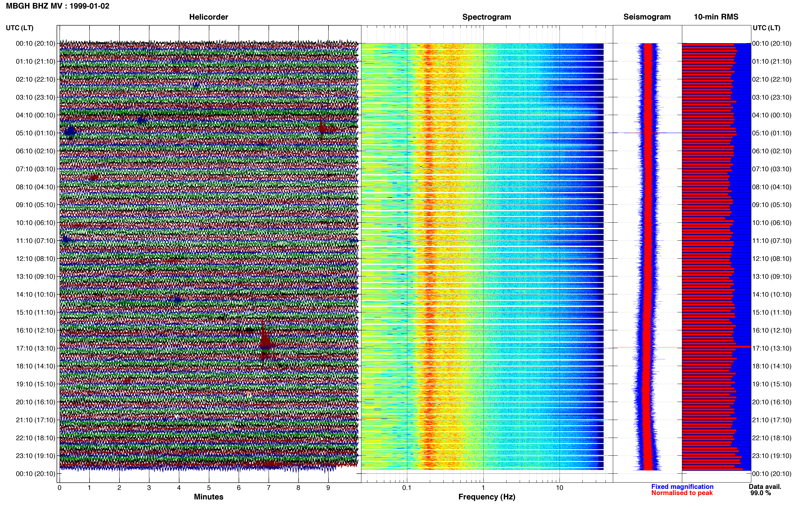The width and height of the screenshot is (812, 508).
Task: Click the 'Data avail.' label
Action: click(x=765, y=486)
